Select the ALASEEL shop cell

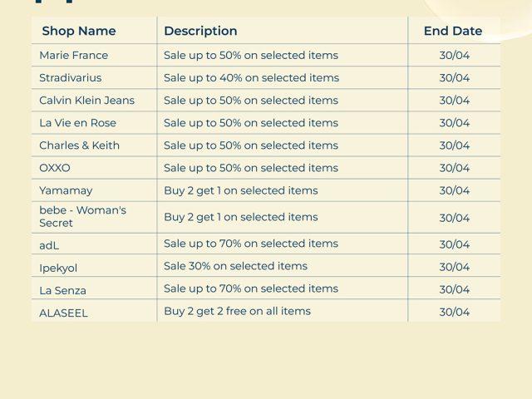point(63,313)
